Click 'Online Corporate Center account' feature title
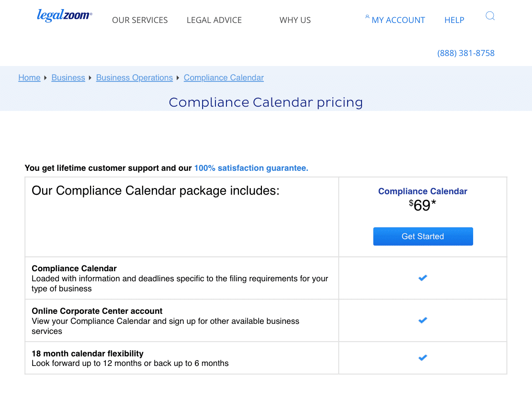 97,311
